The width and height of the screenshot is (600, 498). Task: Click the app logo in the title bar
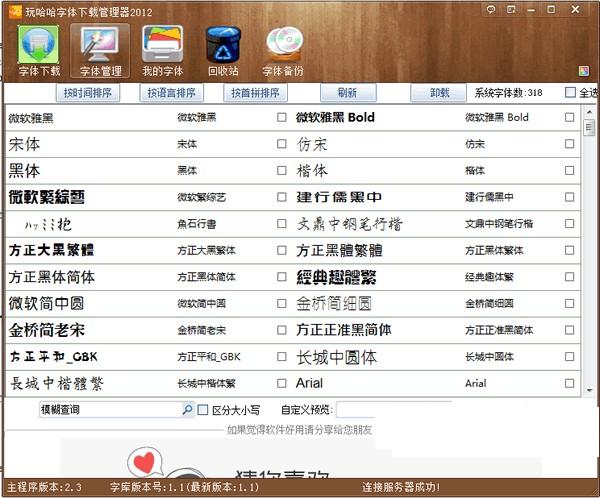coord(15,11)
